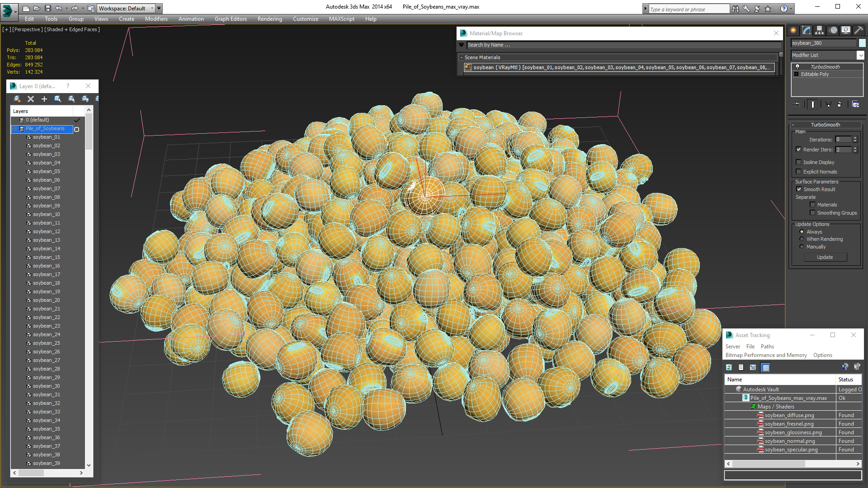Screen dimensions: 868x488
Task: Open the Help icon dropdown arrow
Action: (x=791, y=9)
